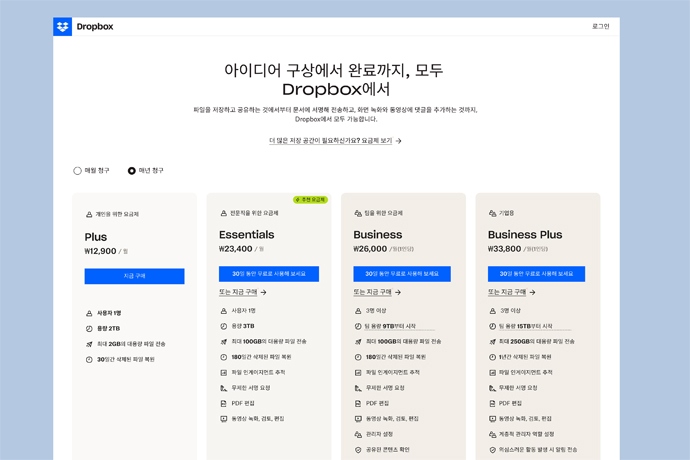This screenshot has width=690, height=460.
Task: Click 또는 지금 구매 under Business
Action: 376,293
